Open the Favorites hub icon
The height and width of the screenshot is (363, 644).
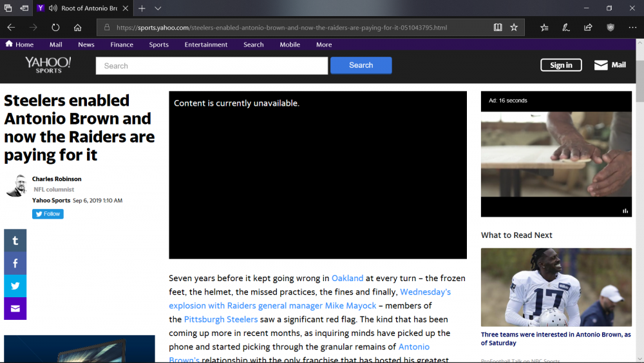click(x=544, y=28)
